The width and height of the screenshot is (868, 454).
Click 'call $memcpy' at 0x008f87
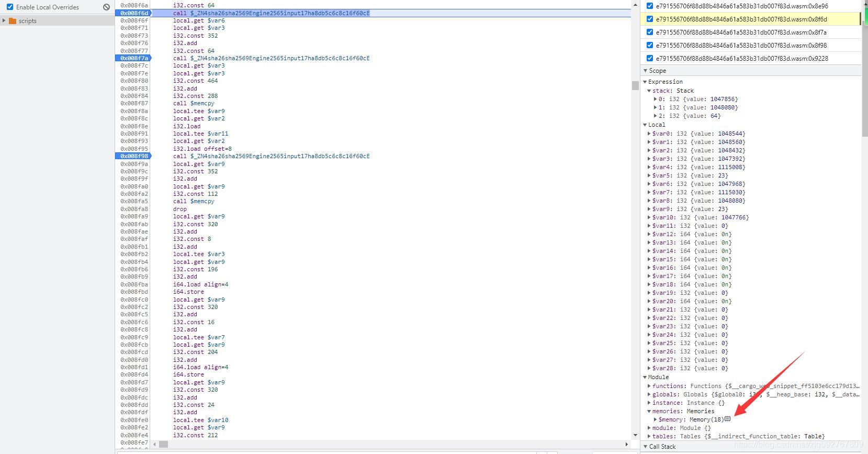pos(194,103)
